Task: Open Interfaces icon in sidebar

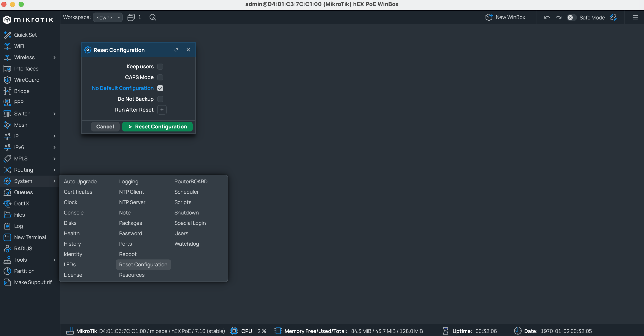Action: tap(7, 69)
